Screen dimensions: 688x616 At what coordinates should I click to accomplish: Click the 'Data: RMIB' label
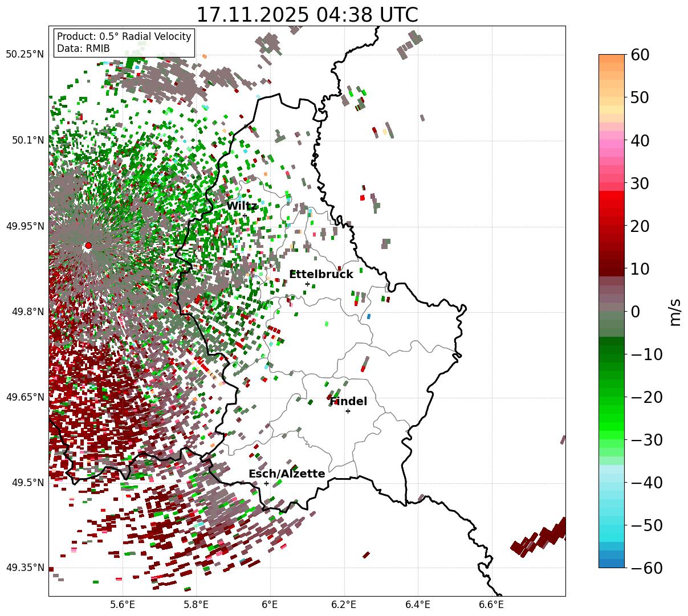click(83, 48)
